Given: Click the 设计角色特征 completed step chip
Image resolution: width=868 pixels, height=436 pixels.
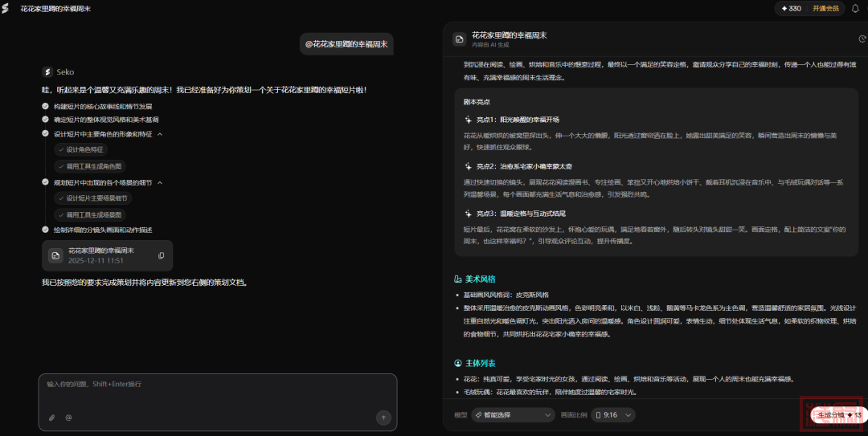Looking at the screenshot, I should pyautogui.click(x=85, y=149).
